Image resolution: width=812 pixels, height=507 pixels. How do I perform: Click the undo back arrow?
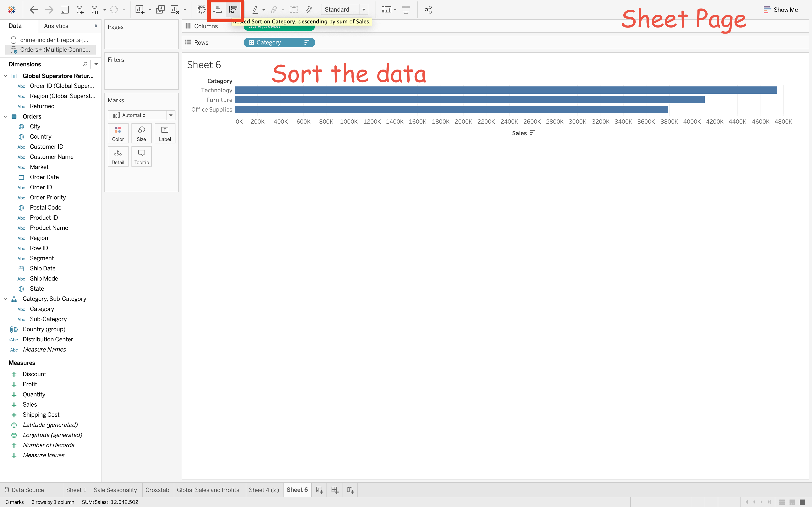point(34,10)
